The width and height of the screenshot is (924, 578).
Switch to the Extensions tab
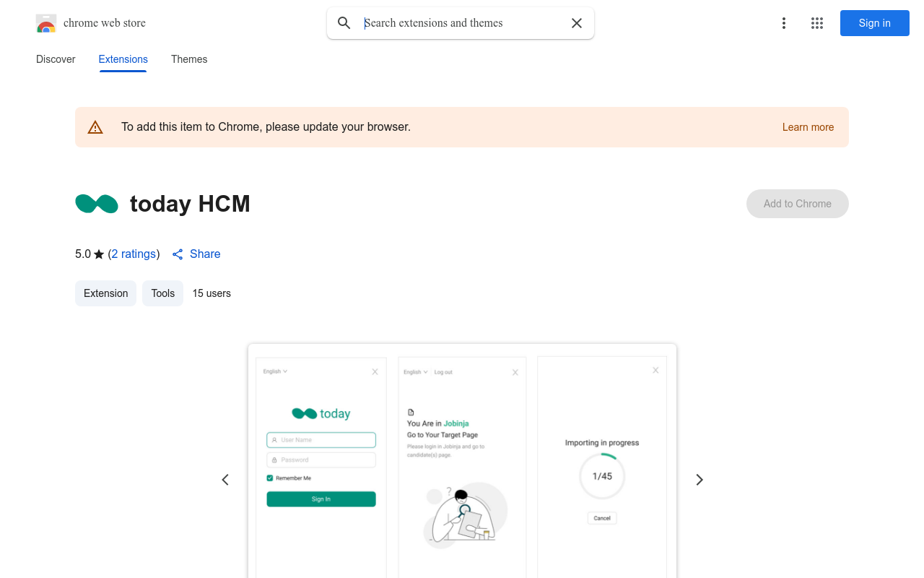point(123,59)
